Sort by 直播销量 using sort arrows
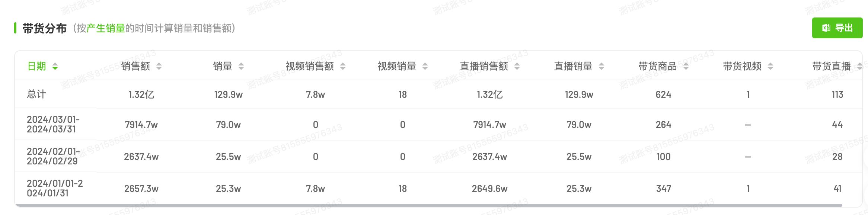This screenshot has width=868, height=215. (601, 67)
